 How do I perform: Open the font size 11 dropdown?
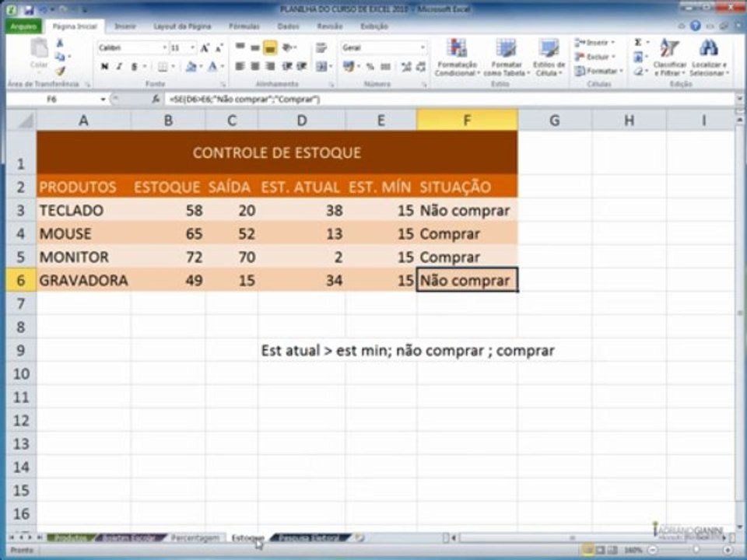pos(192,47)
